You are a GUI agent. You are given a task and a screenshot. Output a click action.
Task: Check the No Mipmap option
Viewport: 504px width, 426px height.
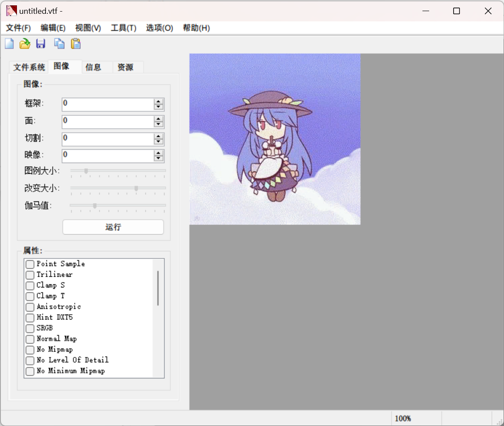click(x=30, y=350)
